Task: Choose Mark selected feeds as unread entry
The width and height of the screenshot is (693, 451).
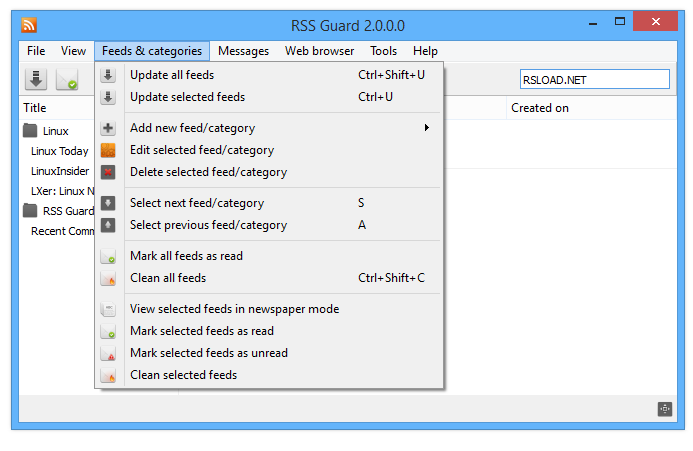Action: pos(269,353)
